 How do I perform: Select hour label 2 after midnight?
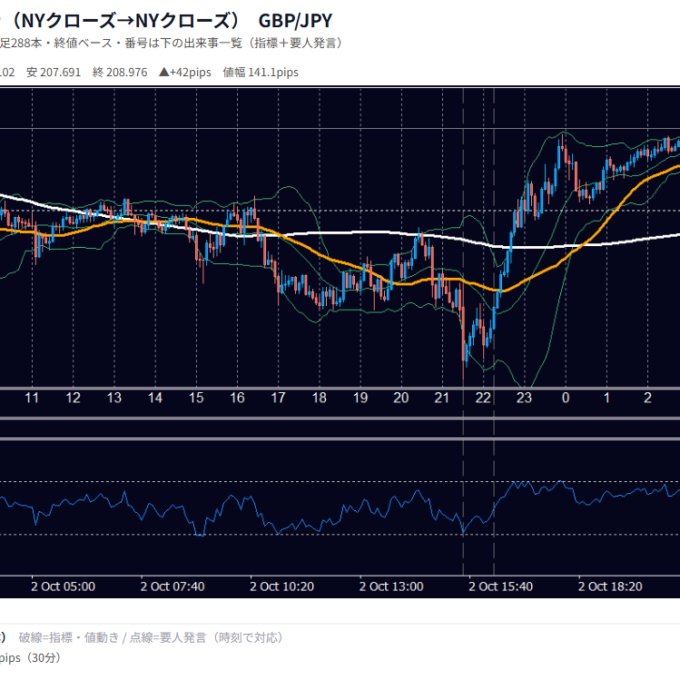[647, 398]
